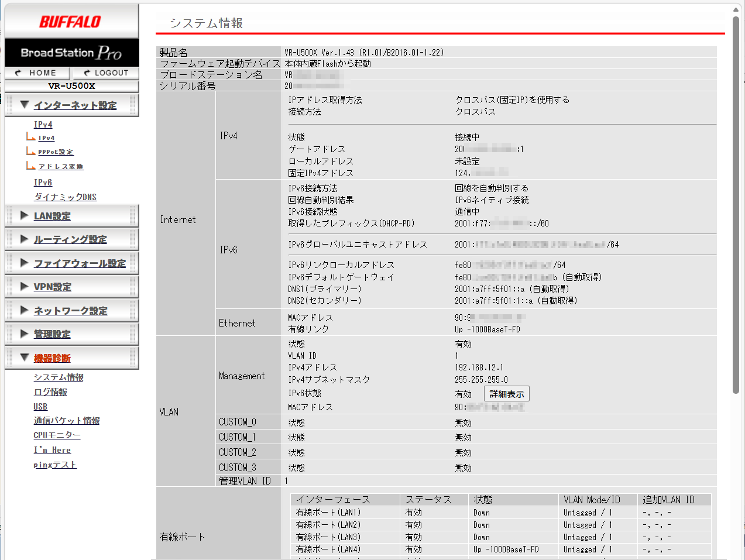Click the vertical scrollbar on the right

pyautogui.click(x=736, y=205)
